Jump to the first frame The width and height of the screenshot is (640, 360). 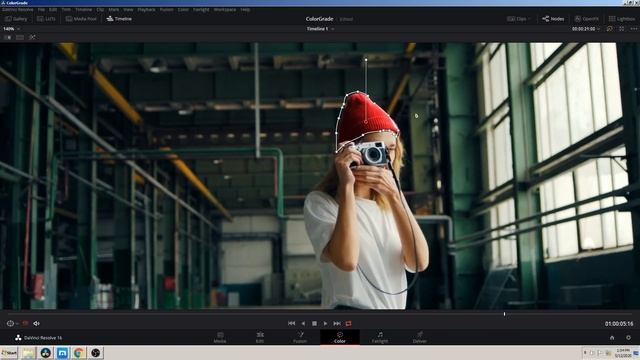tap(291, 323)
